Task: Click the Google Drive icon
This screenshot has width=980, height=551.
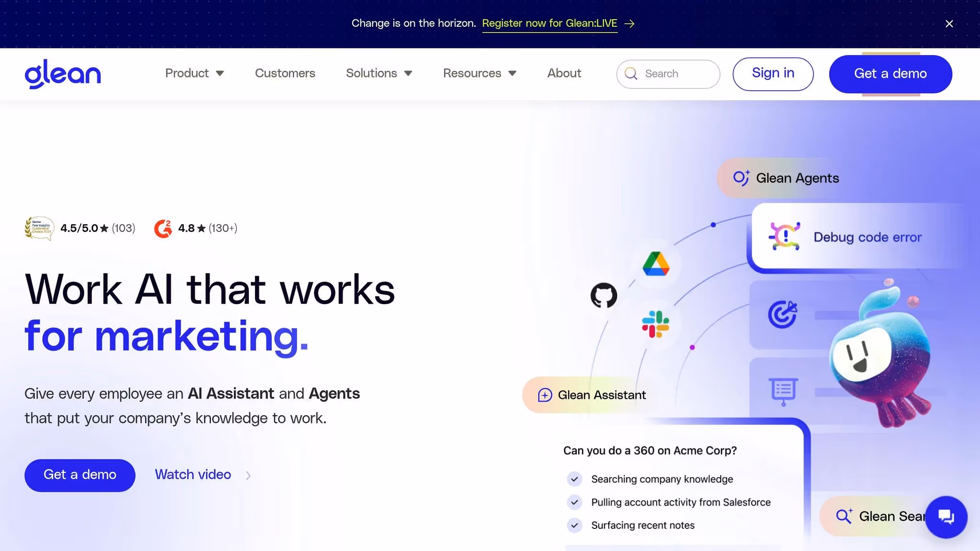Action: (656, 264)
